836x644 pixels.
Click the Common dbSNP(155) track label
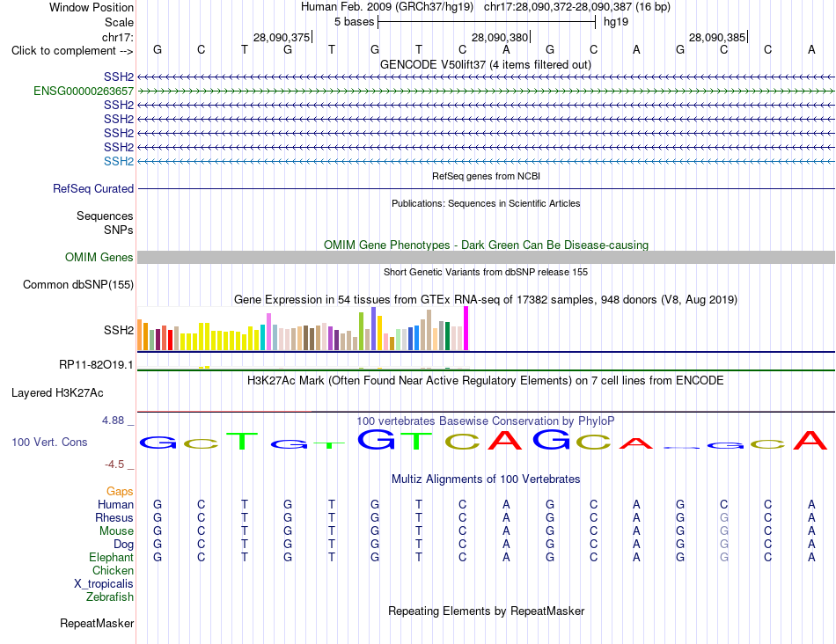(x=77, y=285)
